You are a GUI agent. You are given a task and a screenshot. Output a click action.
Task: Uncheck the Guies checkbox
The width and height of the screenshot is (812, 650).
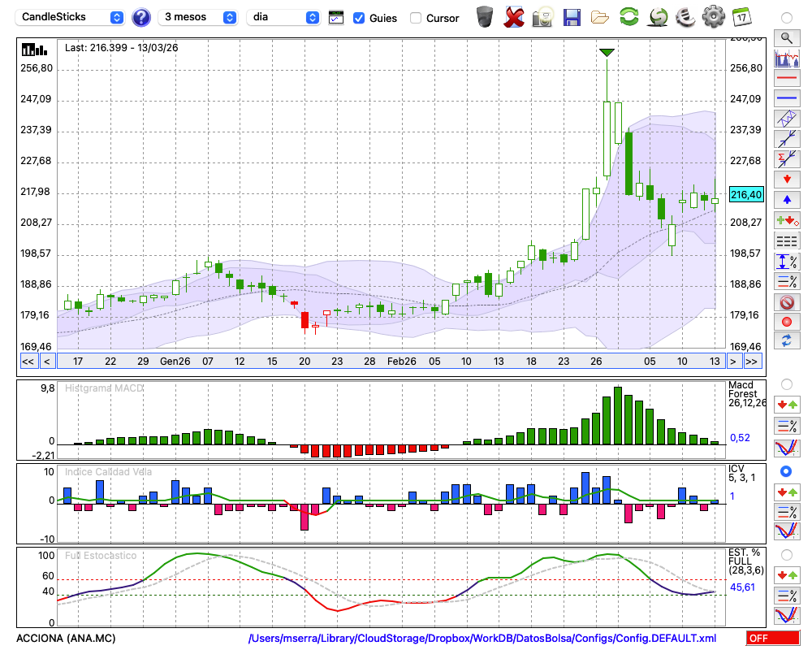click(x=359, y=18)
